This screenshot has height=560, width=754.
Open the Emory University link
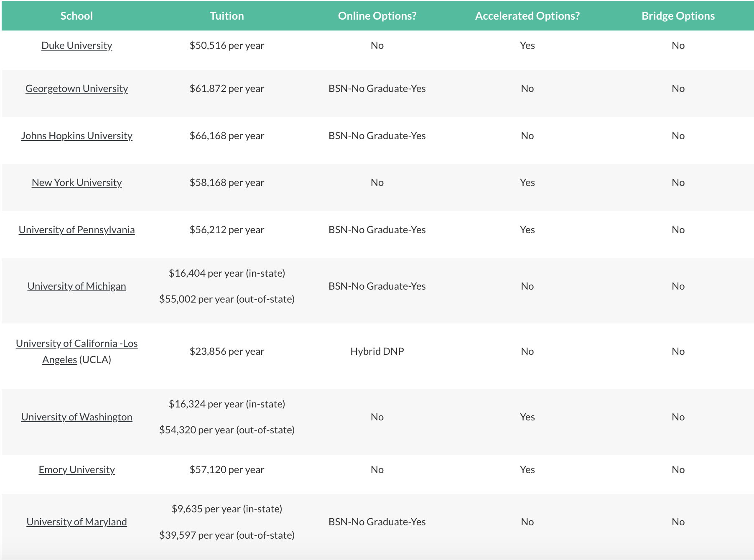click(x=76, y=470)
